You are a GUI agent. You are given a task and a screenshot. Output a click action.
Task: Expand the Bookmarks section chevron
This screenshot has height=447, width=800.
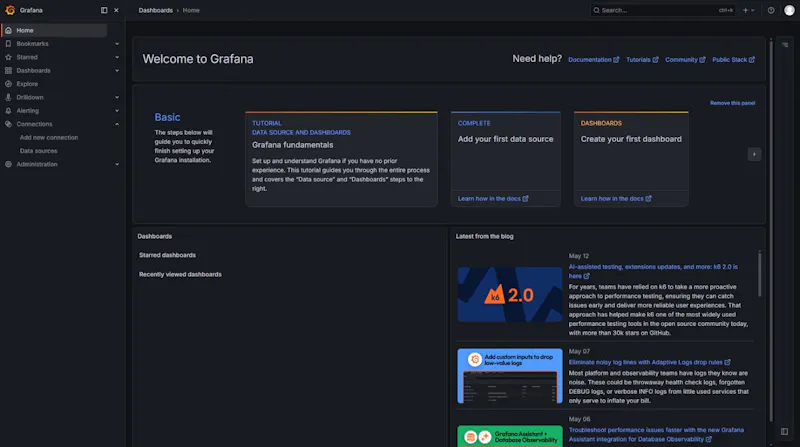pyautogui.click(x=117, y=44)
